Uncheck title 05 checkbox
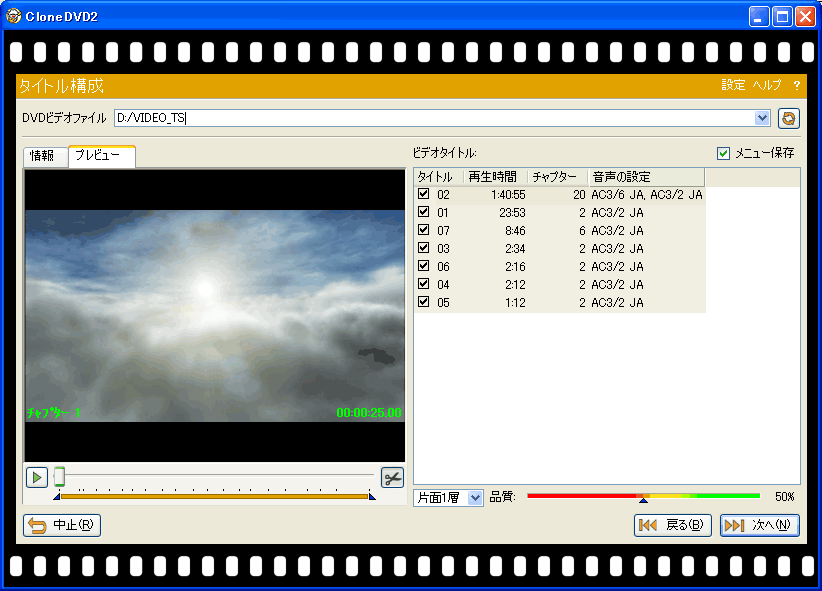 [424, 302]
